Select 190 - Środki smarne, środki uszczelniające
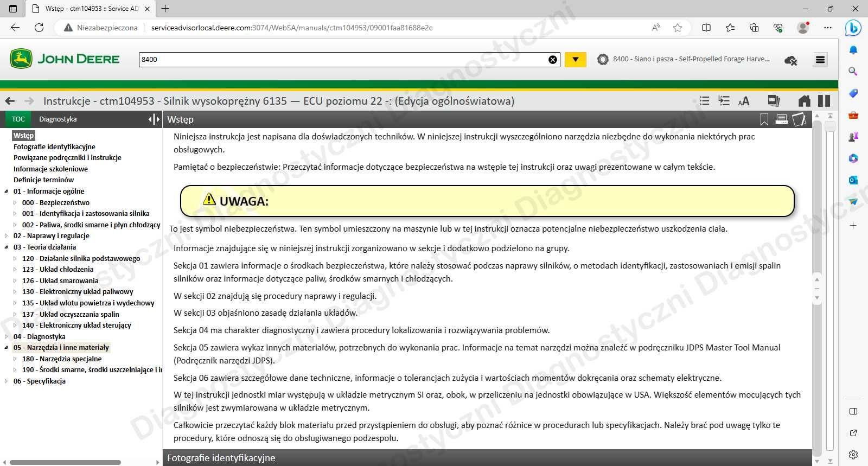 pyautogui.click(x=92, y=370)
